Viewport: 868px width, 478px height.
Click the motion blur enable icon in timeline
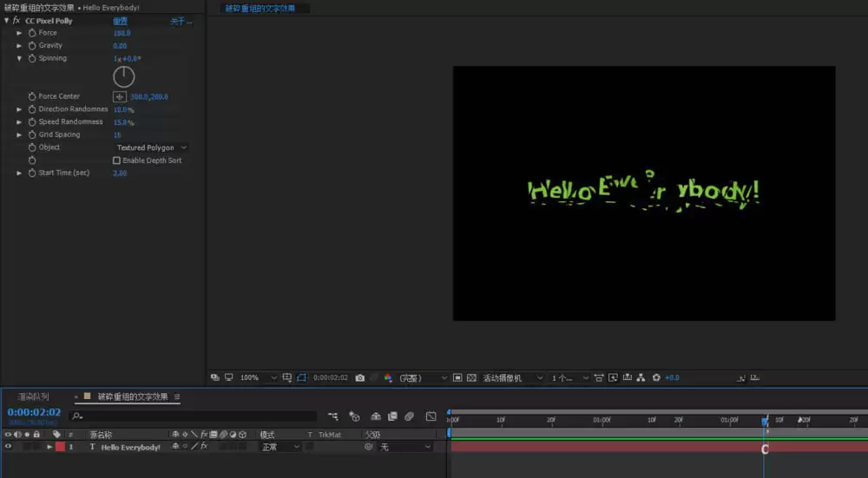(x=409, y=416)
